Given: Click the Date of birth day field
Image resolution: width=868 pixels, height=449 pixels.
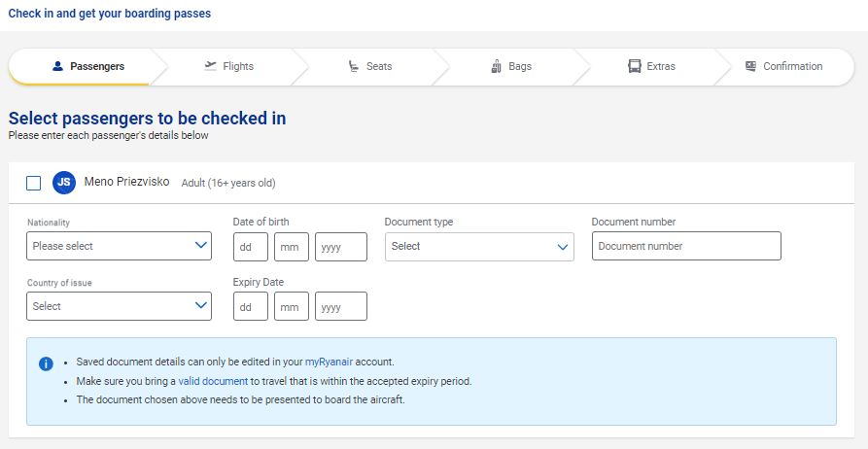Looking at the screenshot, I should pyautogui.click(x=250, y=247).
